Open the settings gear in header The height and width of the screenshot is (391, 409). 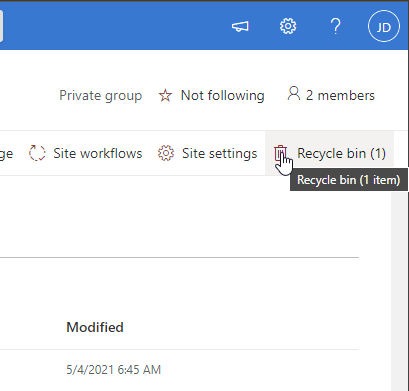(x=288, y=26)
